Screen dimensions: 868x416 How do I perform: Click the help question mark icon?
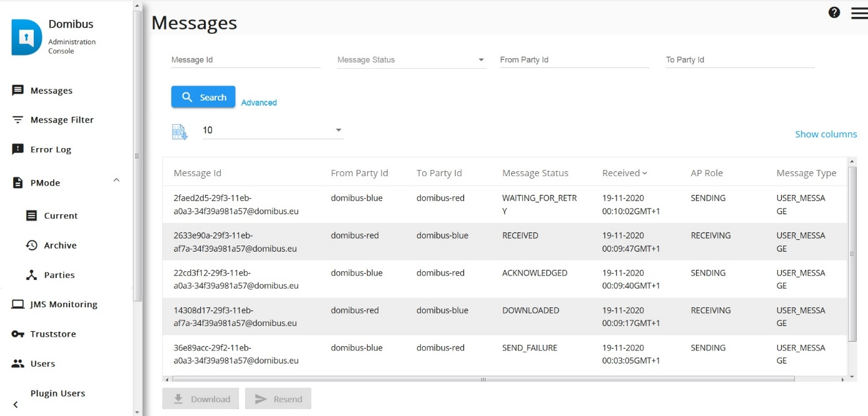pos(834,12)
